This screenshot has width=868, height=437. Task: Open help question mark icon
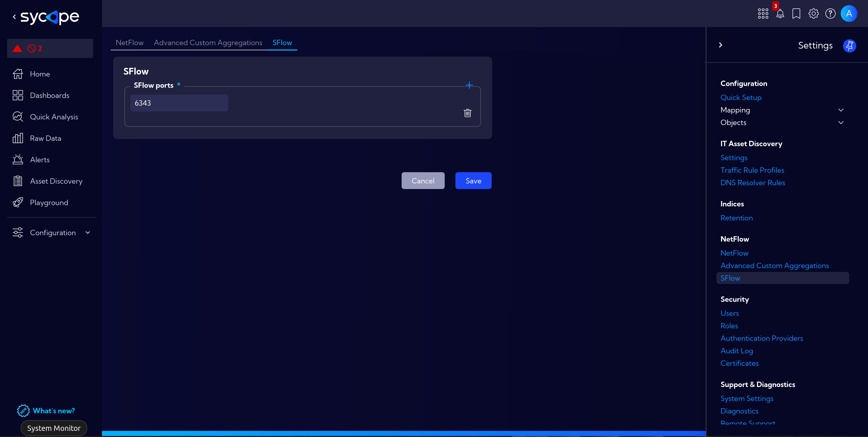click(x=830, y=14)
